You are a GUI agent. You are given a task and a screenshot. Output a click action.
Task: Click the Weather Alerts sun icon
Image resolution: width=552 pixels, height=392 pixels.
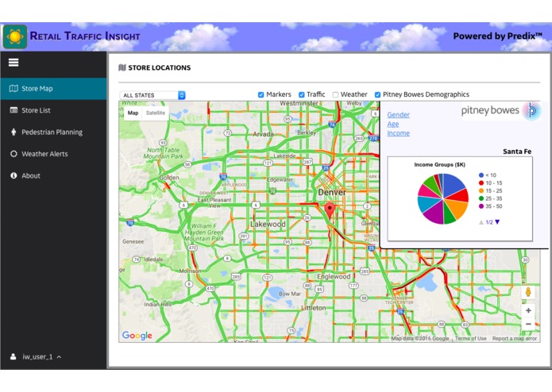[x=14, y=154]
